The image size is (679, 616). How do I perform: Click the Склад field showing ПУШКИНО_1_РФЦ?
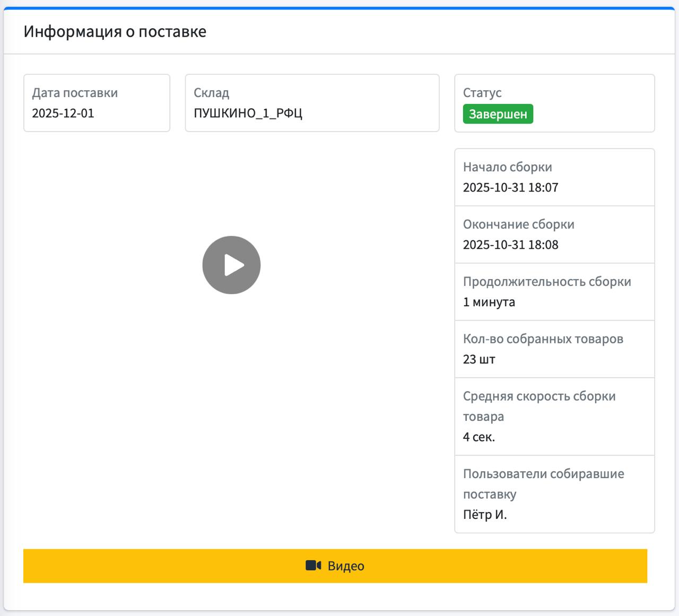point(312,103)
